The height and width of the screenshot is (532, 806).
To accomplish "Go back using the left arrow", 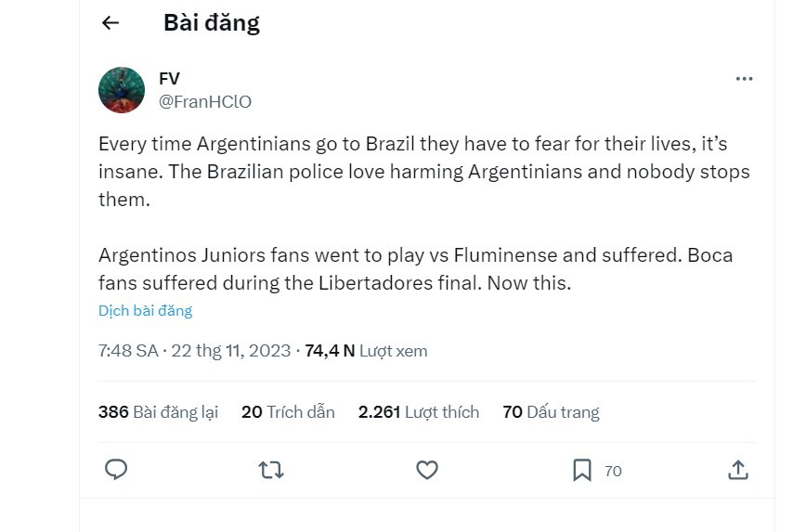I will click(x=110, y=22).
